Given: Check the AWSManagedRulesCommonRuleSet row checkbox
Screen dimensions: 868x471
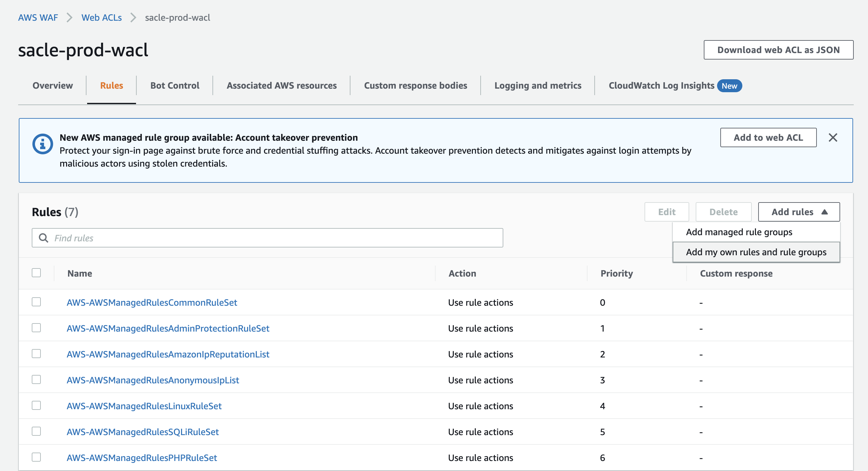Looking at the screenshot, I should point(36,302).
